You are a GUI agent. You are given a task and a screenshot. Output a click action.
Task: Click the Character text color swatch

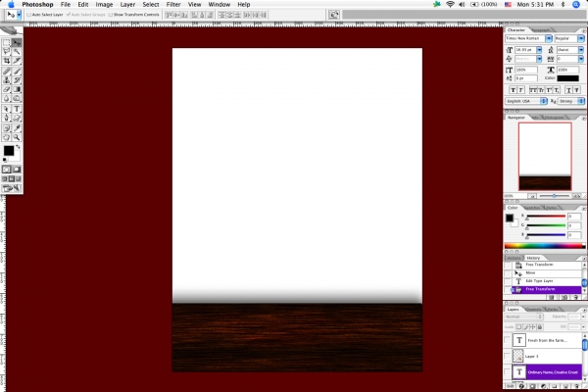(567, 78)
